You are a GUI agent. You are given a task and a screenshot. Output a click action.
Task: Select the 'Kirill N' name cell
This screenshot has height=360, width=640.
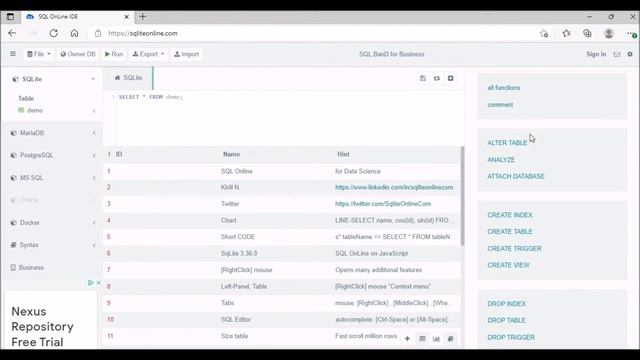pos(230,187)
